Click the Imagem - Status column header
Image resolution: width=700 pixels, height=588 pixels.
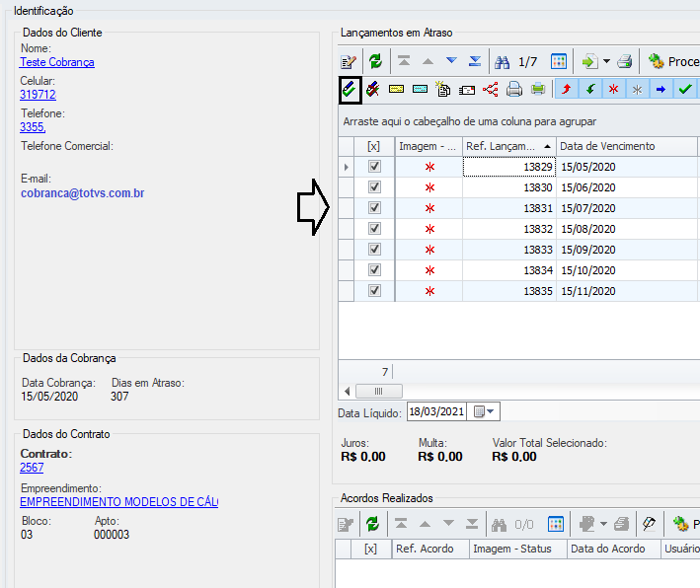[518, 549]
